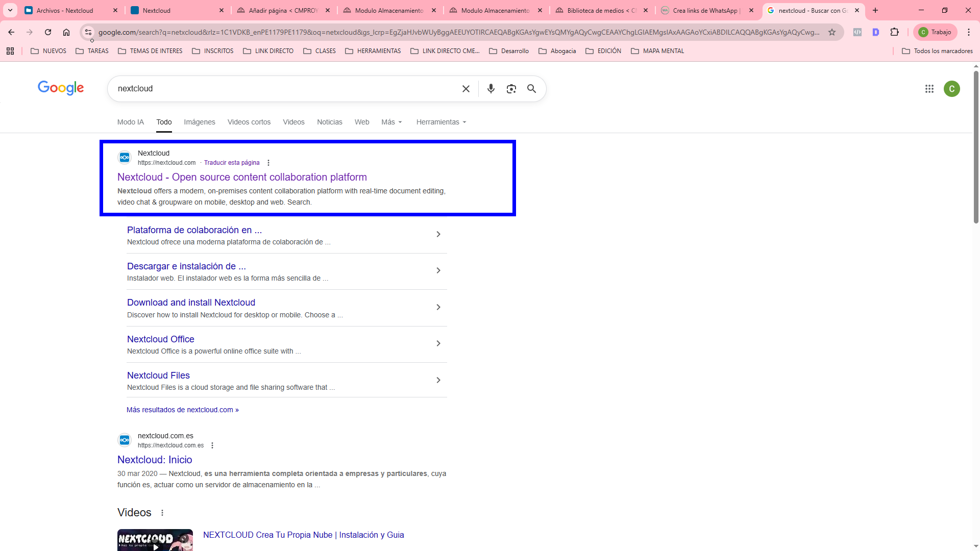Clear the search box with X icon

click(x=465, y=89)
